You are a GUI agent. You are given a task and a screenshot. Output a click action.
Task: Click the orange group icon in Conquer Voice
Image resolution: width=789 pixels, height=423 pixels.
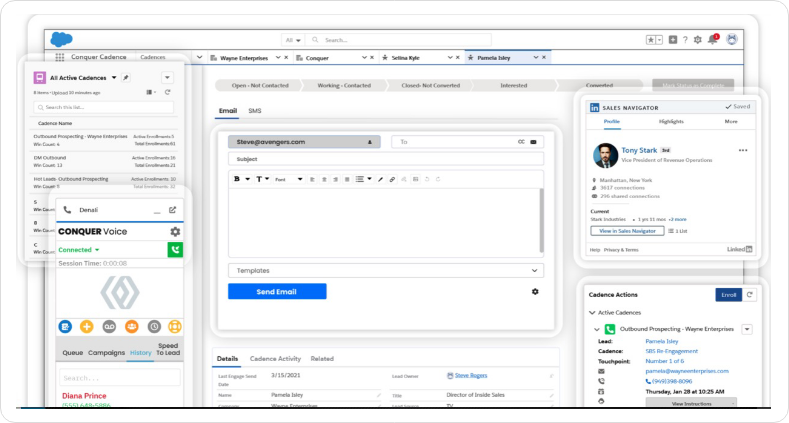131,327
